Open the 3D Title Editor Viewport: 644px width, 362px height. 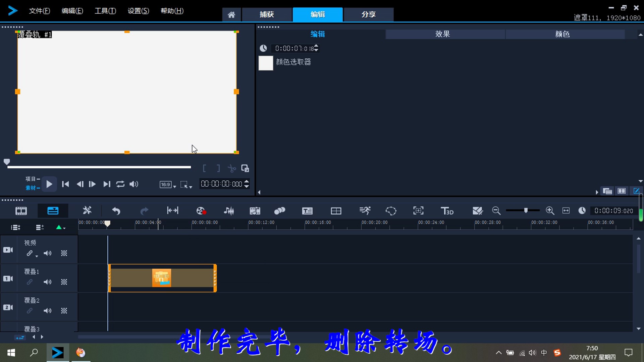coord(447,211)
